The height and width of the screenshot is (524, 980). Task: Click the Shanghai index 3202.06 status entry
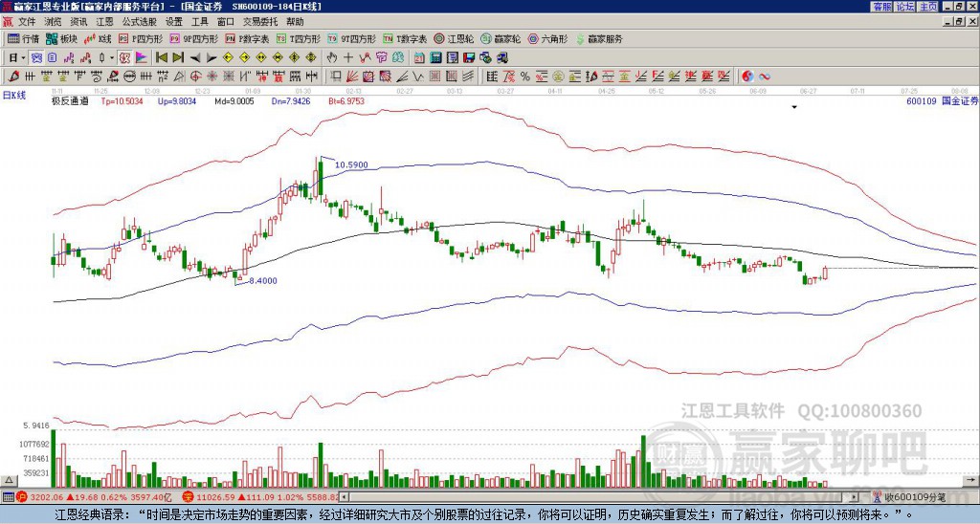(94, 497)
